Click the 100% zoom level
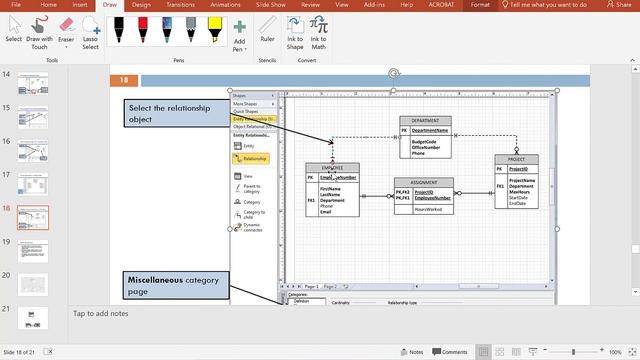640x360 pixels. pos(615,352)
